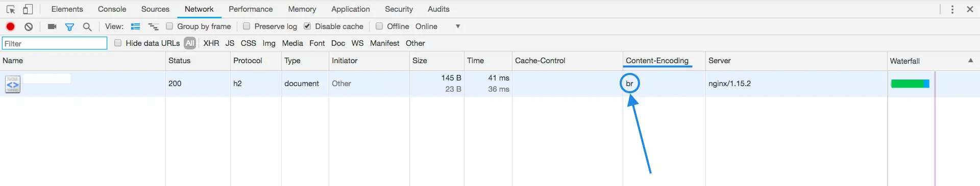Activate the inspect element picker icon
Screen dimensions: 980x186
click(x=11, y=9)
